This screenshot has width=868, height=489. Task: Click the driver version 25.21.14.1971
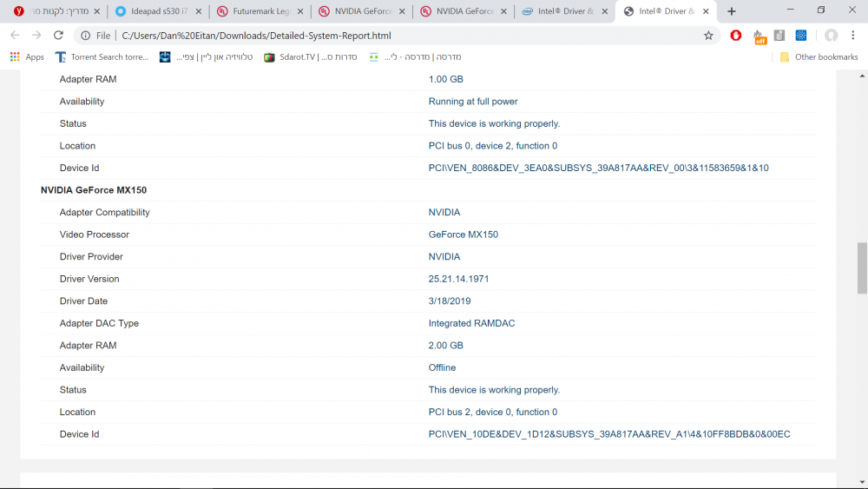(458, 279)
